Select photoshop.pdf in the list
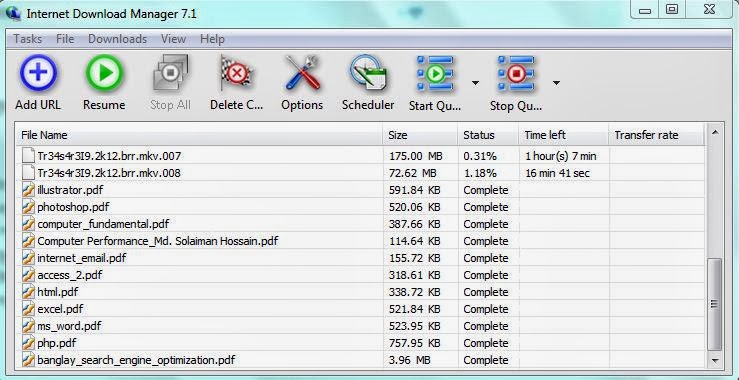This screenshot has width=739, height=380. point(73,207)
